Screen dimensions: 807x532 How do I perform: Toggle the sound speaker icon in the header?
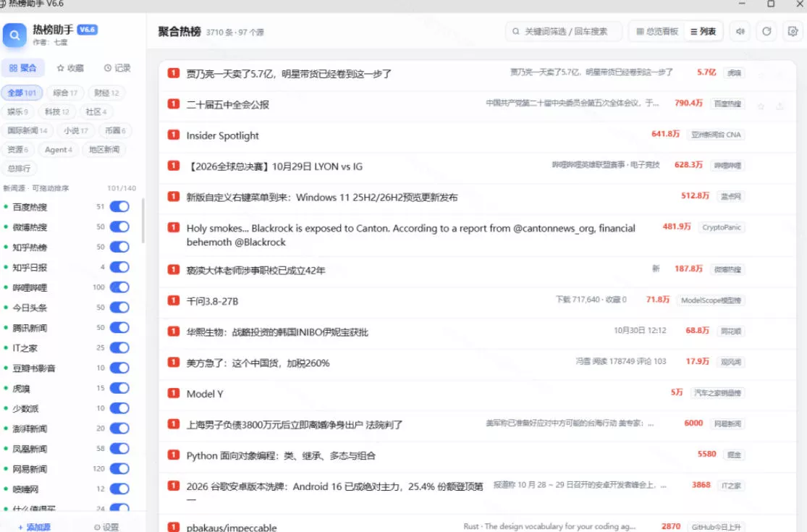740,31
